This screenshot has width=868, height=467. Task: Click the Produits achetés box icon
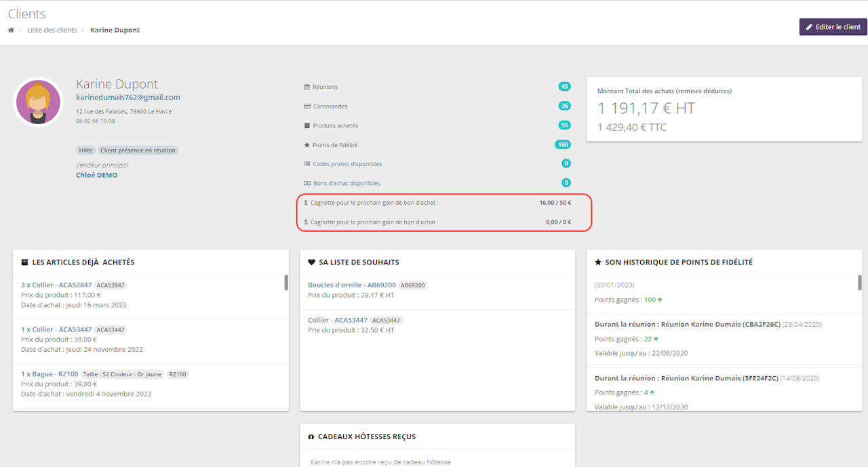307,126
